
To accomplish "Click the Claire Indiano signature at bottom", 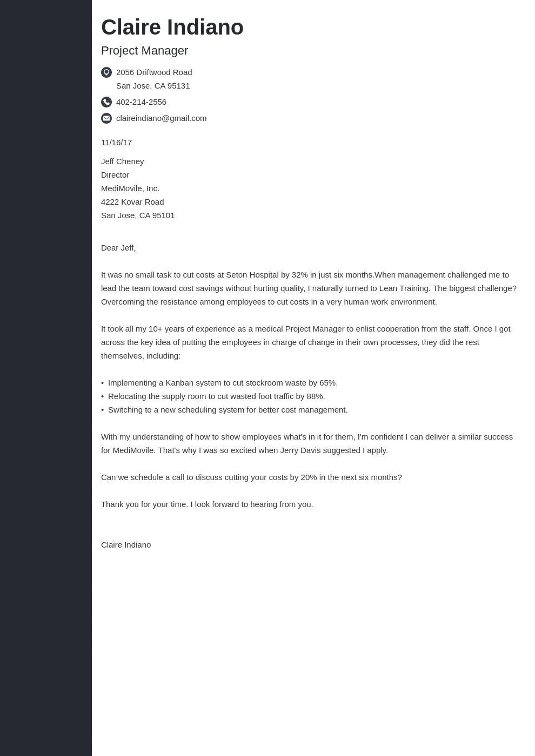I will click(x=126, y=545).
